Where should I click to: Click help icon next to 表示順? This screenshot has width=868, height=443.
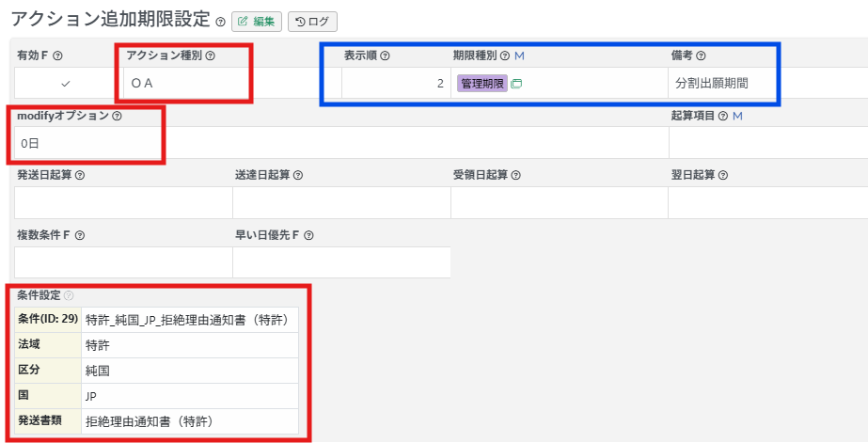(385, 56)
